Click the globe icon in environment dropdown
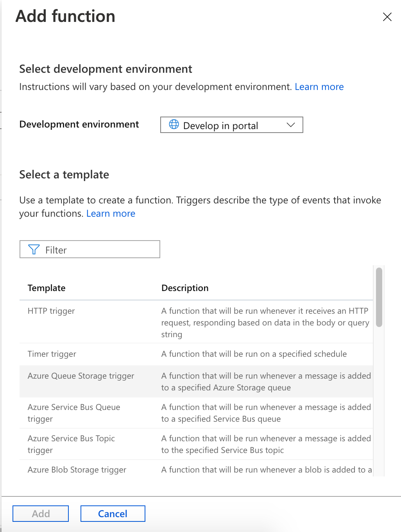The width and height of the screenshot is (401, 532). point(174,125)
